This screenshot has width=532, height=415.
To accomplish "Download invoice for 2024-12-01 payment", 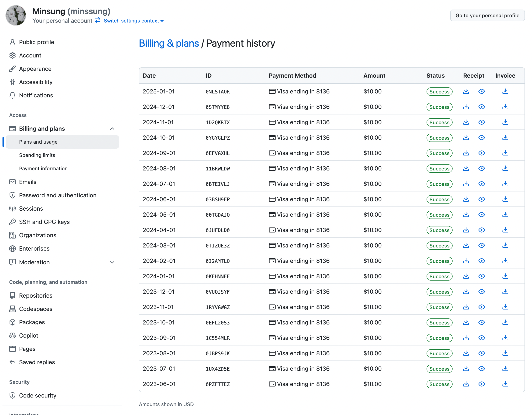I will coord(505,107).
